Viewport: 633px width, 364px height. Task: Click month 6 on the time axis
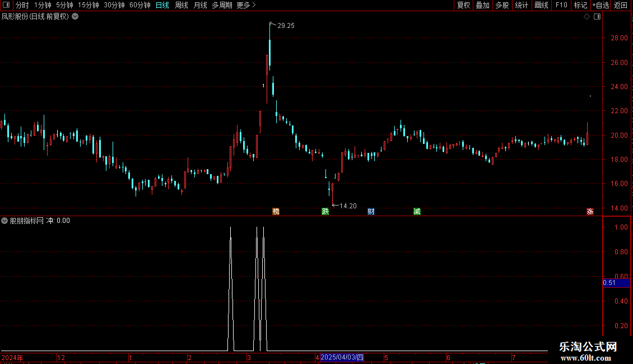click(448, 357)
